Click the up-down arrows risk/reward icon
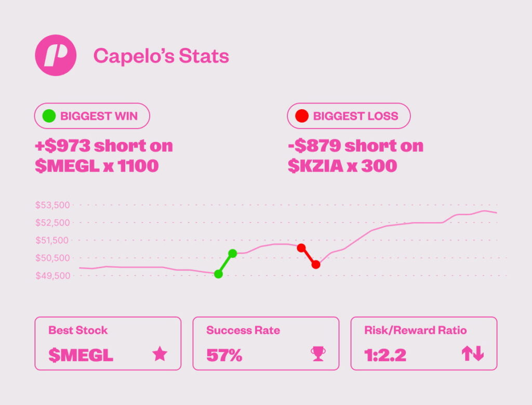The width and height of the screenshot is (532, 405). point(472,355)
